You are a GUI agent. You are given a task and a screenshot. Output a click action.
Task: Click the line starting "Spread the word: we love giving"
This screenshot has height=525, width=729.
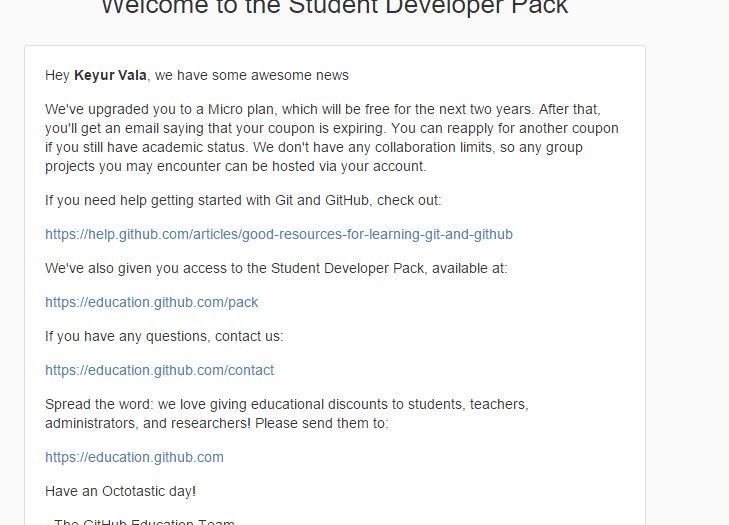pyautogui.click(x=287, y=404)
